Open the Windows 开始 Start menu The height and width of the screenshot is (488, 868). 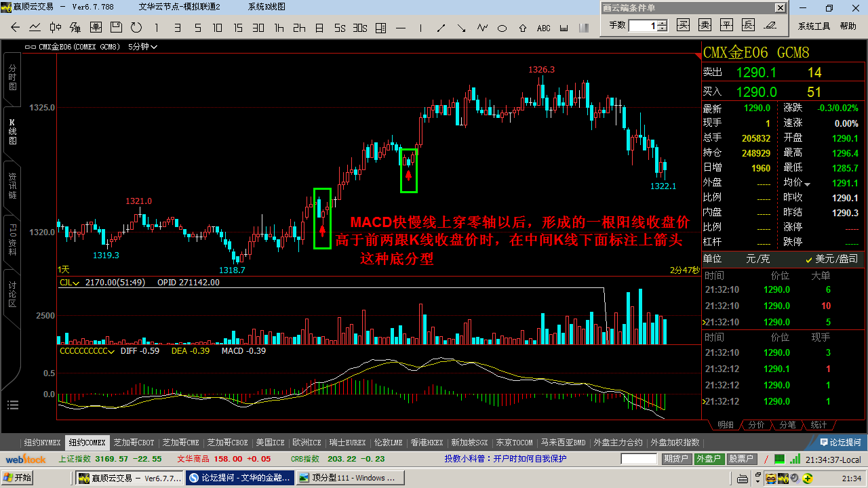pos(18,478)
